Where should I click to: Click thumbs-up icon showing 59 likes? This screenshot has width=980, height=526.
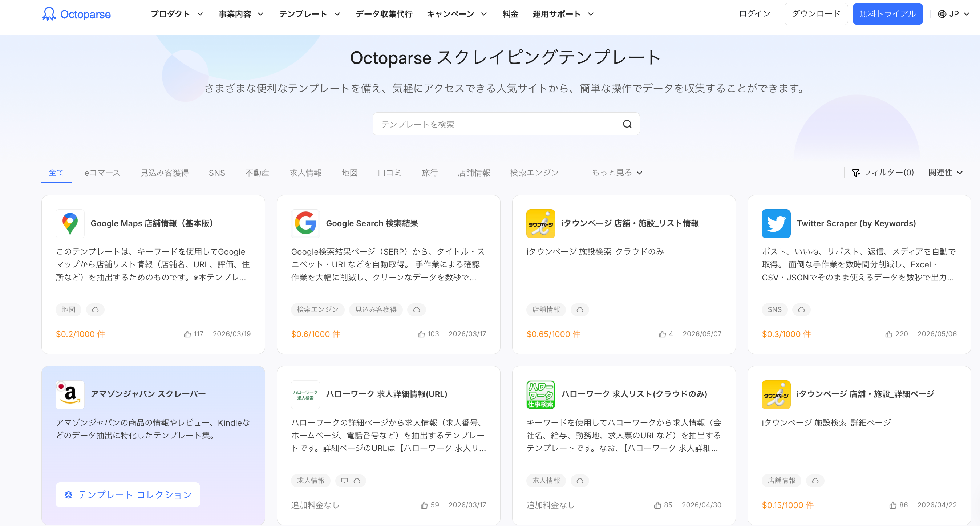[x=424, y=505]
